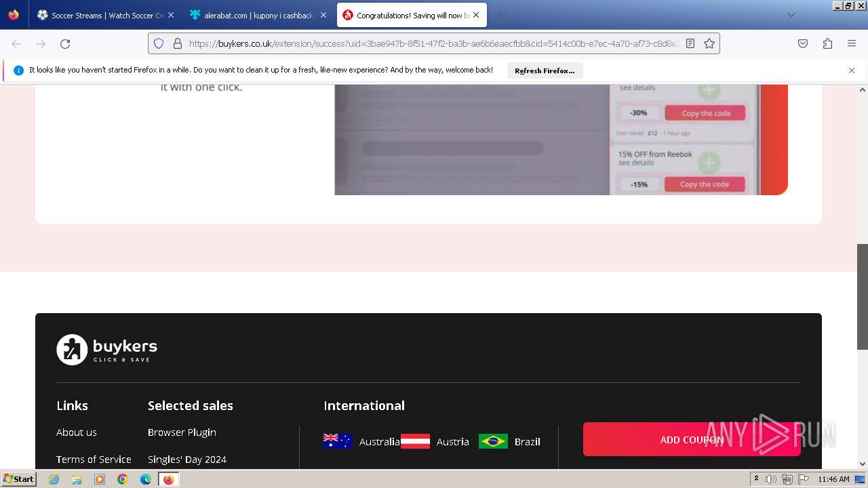Click scrollbar up arrow
868x488 pixels.
(x=863, y=89)
